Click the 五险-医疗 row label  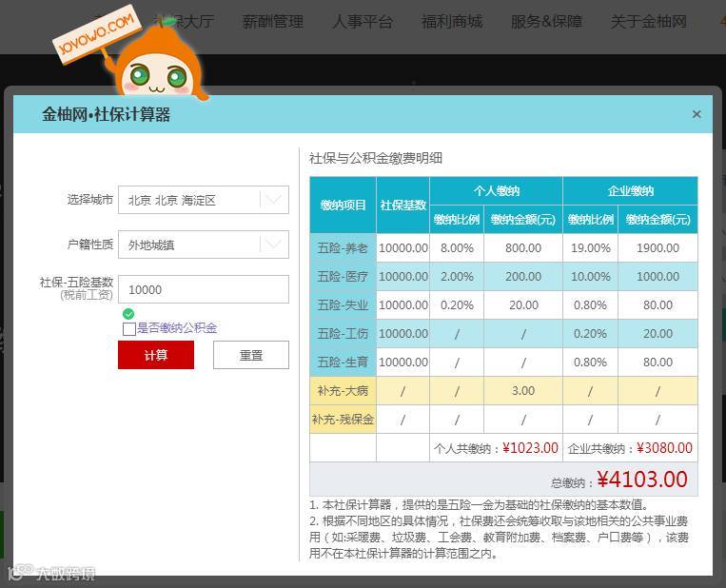343,277
